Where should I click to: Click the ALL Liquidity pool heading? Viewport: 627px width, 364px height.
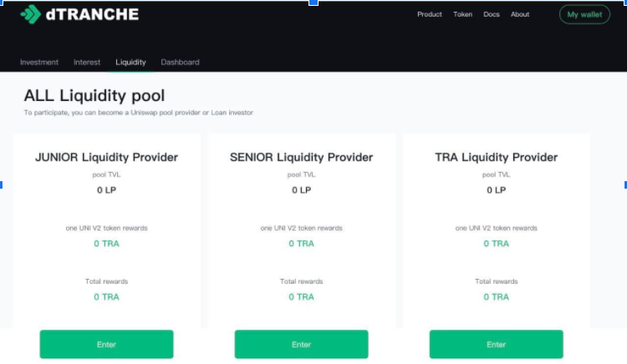94,96
